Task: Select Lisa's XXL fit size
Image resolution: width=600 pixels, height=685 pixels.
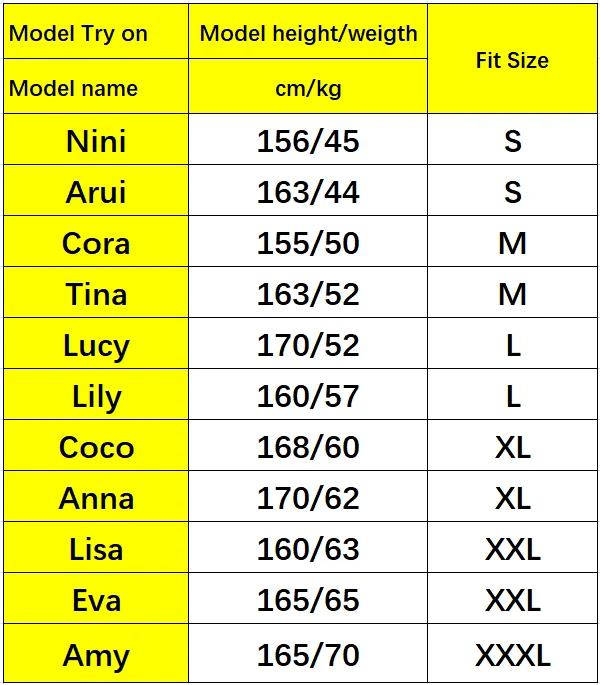Action: [x=512, y=547]
